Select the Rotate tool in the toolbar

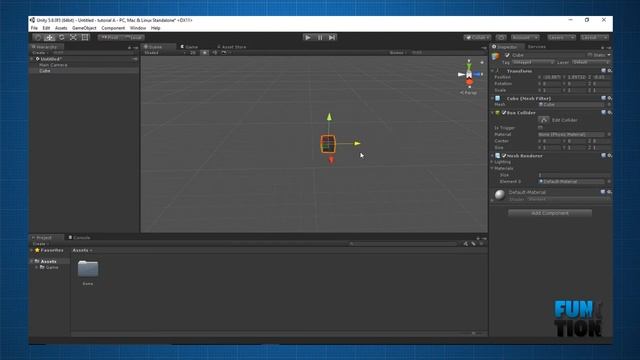[x=62, y=38]
